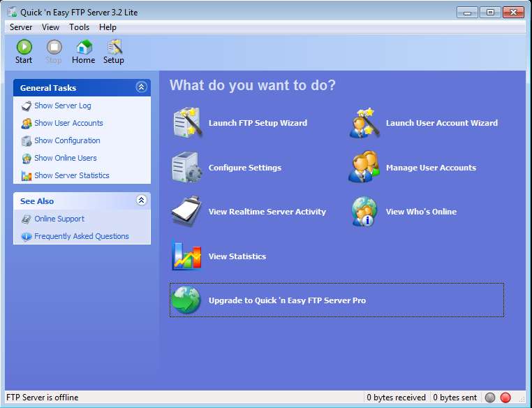Click the Online Support icon in See Also
The width and height of the screenshot is (532, 408).
(x=26, y=219)
